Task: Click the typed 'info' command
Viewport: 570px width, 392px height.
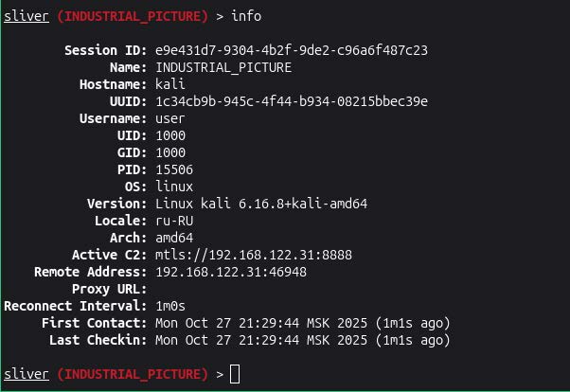Action: [246, 16]
